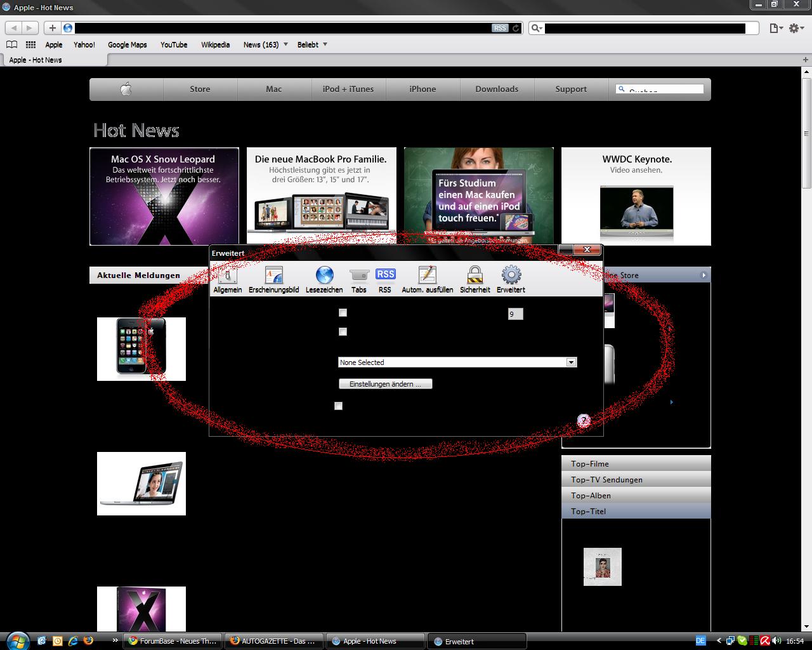This screenshot has height=650, width=812.
Task: Select the Top-Filme tab
Action: click(636, 463)
